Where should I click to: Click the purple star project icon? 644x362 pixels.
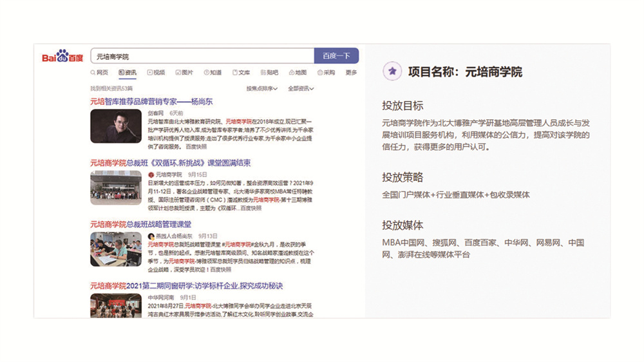click(x=391, y=71)
